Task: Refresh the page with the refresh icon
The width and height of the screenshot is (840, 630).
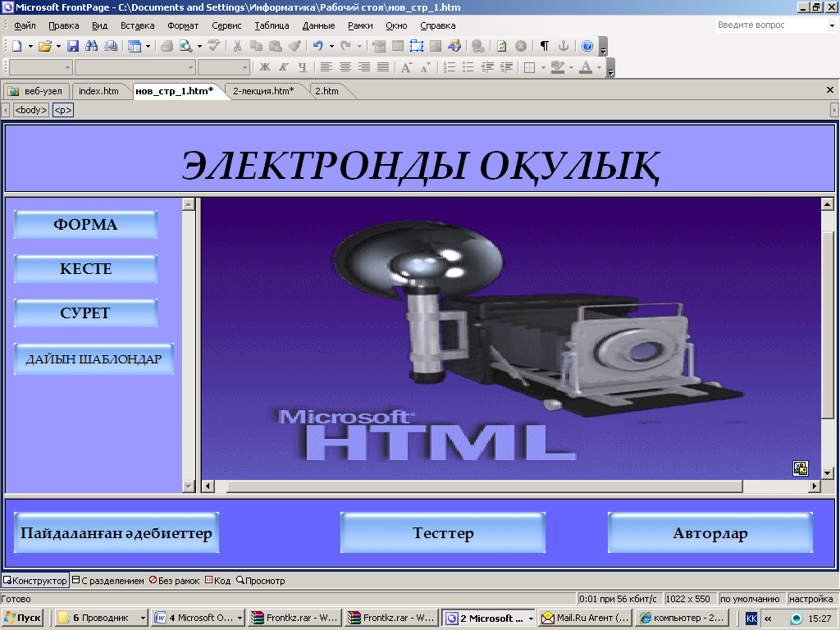Action: [x=501, y=46]
